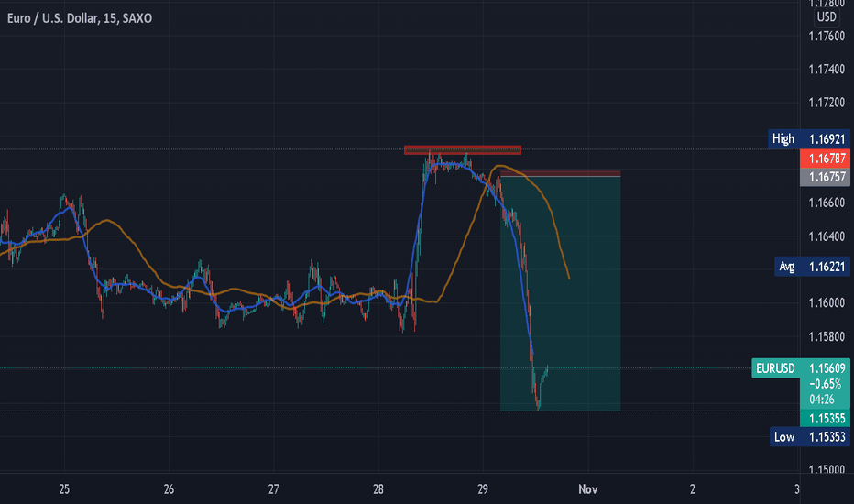Click the 1.17400 price axis tick
854x504 pixels.
tap(827, 70)
